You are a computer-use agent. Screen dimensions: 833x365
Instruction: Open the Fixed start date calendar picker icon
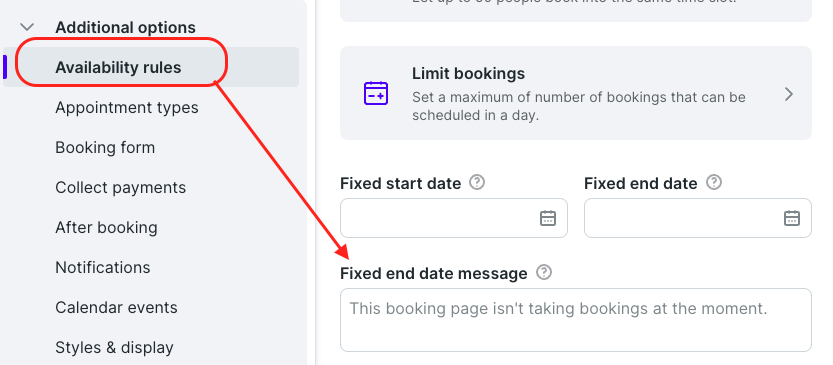tap(548, 218)
